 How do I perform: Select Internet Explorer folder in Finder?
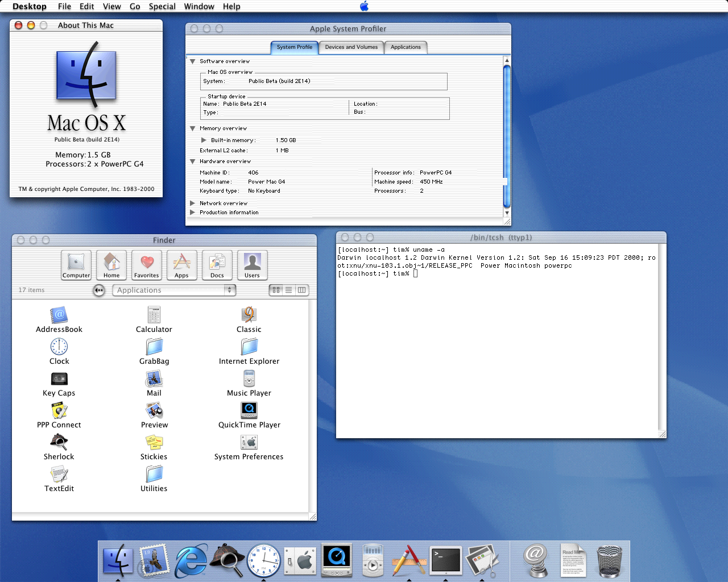coord(249,347)
